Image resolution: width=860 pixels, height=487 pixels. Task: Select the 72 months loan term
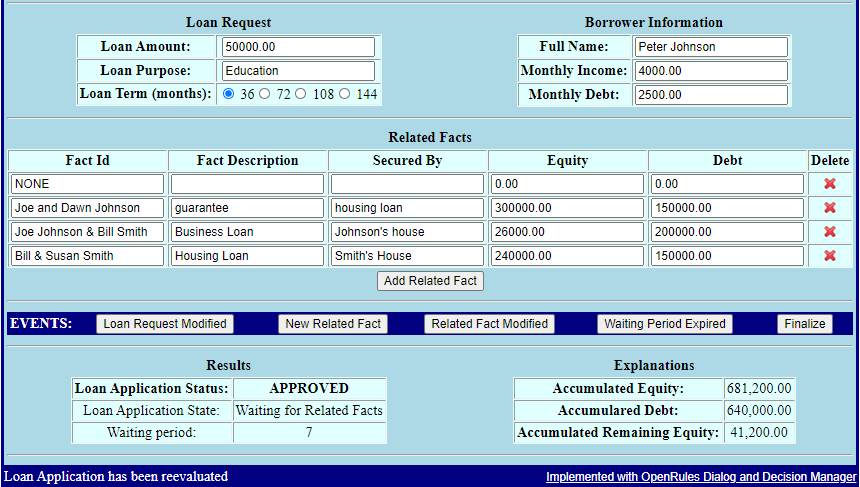coord(265,94)
